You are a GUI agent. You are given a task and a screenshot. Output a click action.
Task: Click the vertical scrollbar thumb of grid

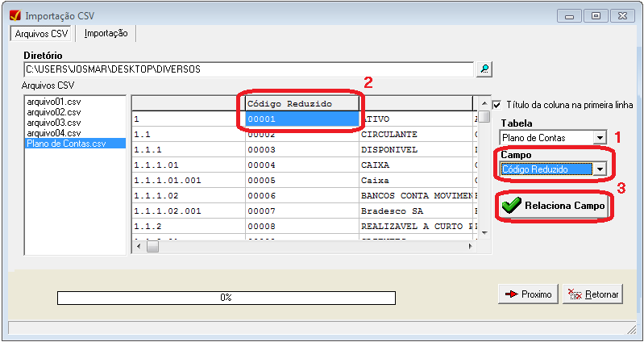[x=484, y=116]
